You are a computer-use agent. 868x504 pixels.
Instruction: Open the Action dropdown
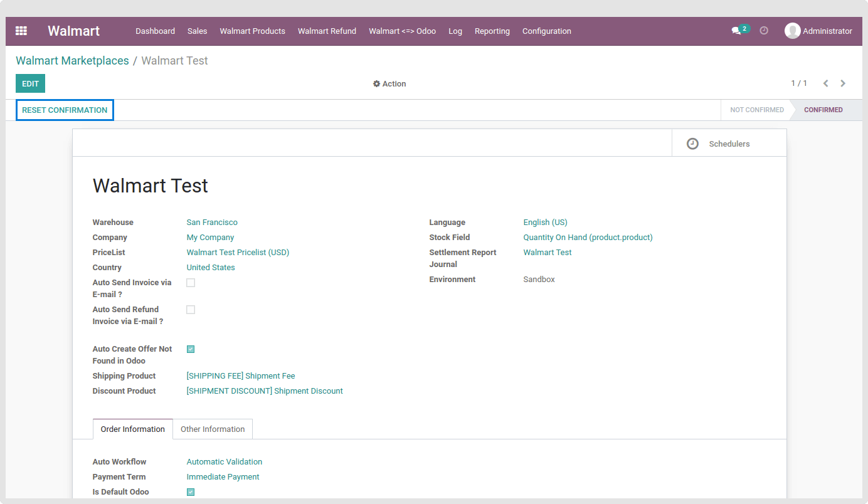(x=389, y=84)
